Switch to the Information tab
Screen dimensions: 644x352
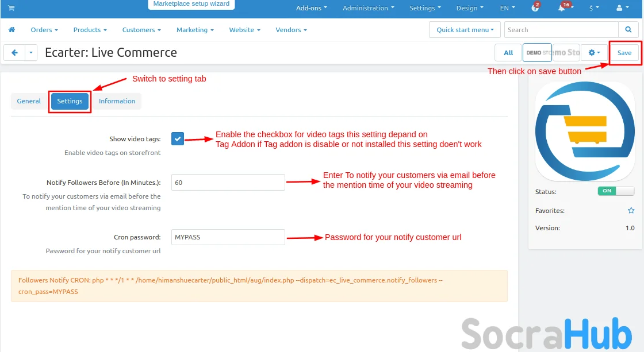coord(117,101)
